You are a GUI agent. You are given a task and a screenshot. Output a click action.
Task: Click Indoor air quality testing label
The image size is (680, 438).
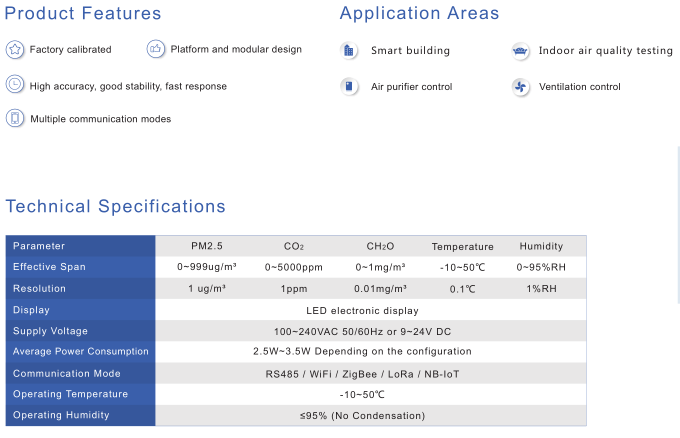605,51
